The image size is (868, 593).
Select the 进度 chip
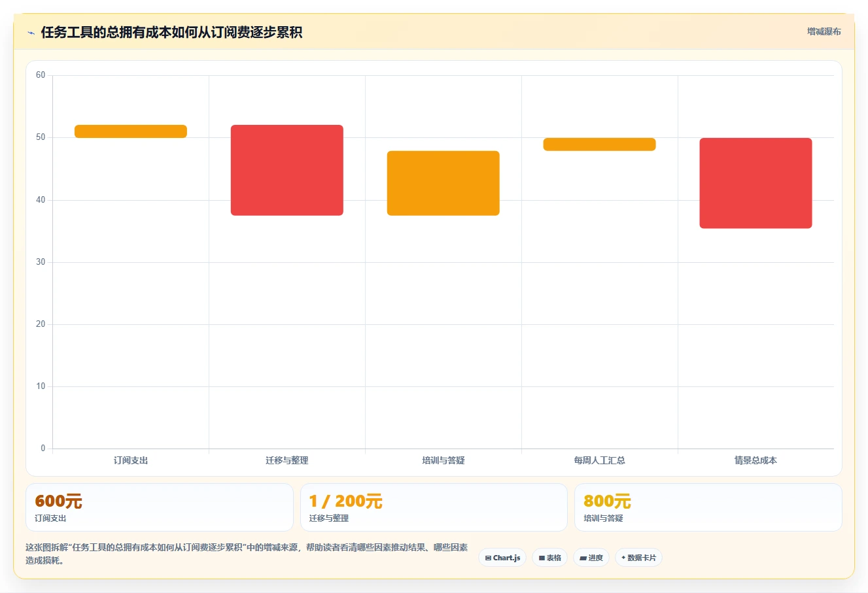tap(591, 558)
